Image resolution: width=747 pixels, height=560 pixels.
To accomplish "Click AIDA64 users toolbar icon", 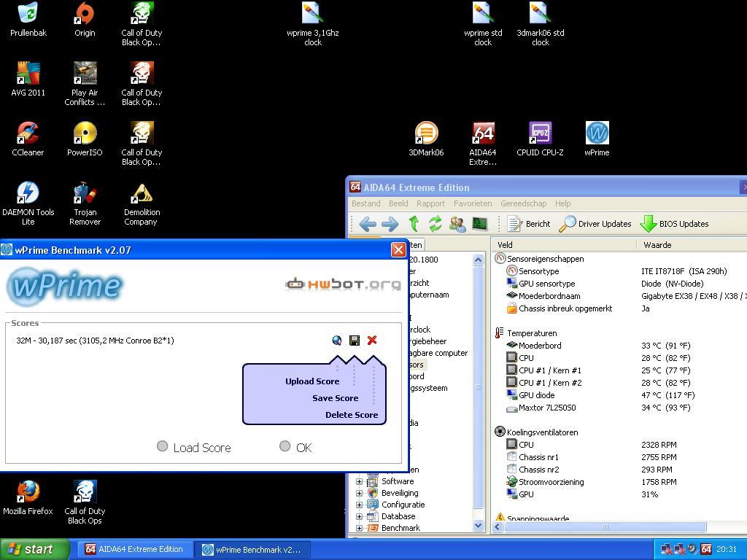I will coord(457,224).
